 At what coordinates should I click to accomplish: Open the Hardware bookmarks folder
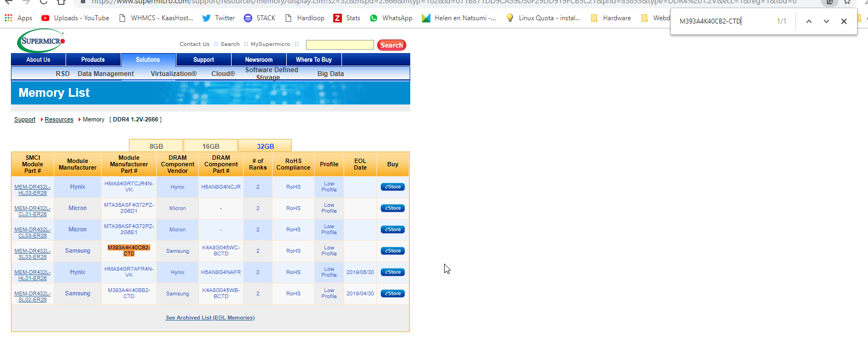(611, 18)
